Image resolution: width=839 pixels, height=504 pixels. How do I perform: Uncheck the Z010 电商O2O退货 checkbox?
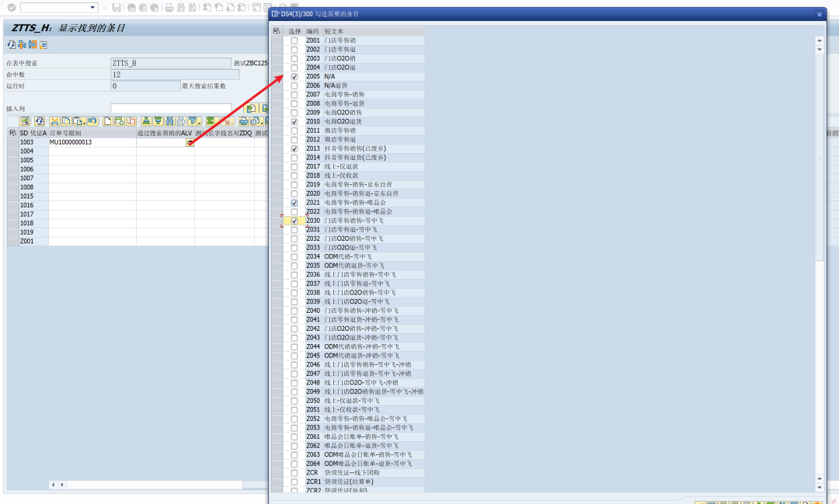point(294,121)
